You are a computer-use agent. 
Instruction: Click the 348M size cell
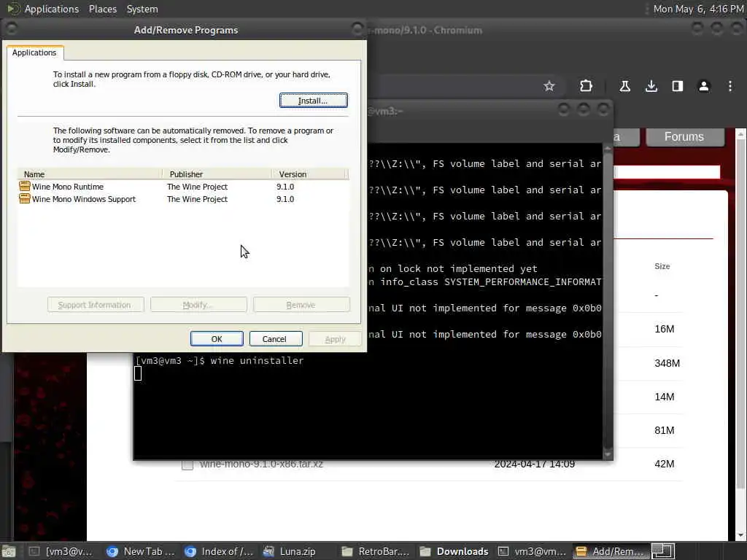667,363
